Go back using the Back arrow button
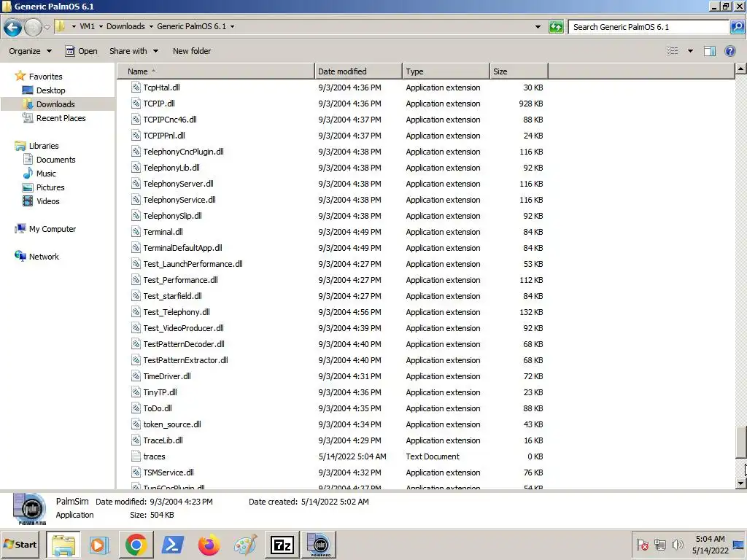 click(13, 27)
